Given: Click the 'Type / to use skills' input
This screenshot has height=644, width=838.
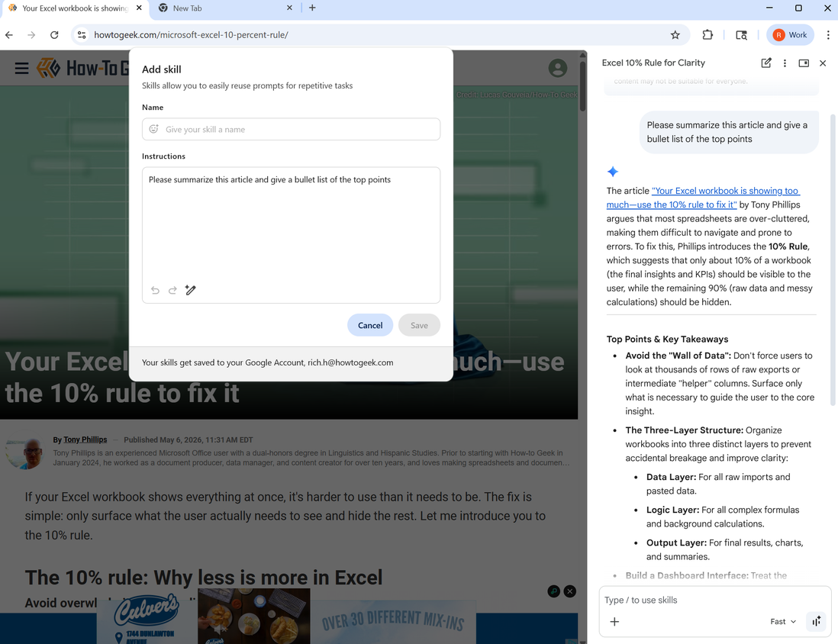Looking at the screenshot, I should click(x=714, y=601).
